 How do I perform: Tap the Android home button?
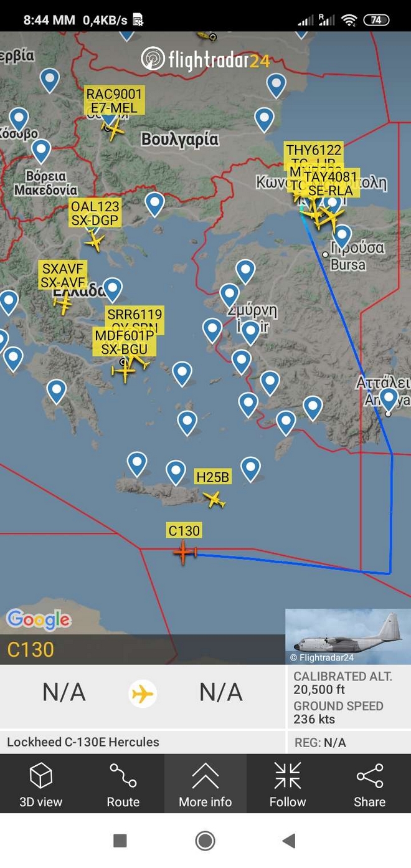(205, 841)
